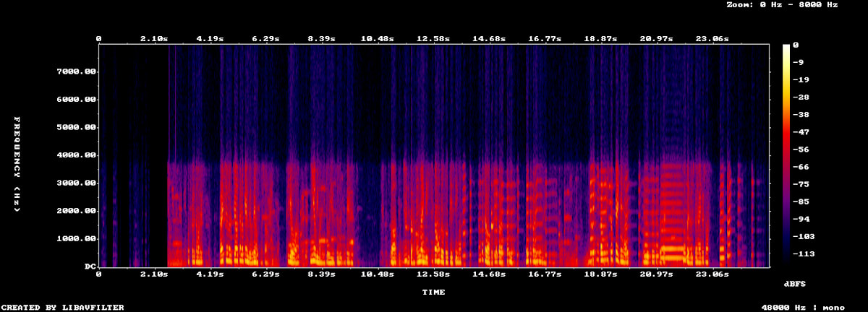
Task: Click the 1000.00 frequency tick label
Action: (76, 238)
